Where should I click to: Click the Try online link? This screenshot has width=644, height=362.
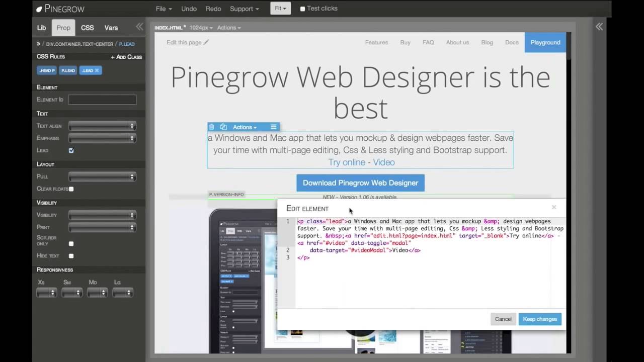tap(347, 162)
